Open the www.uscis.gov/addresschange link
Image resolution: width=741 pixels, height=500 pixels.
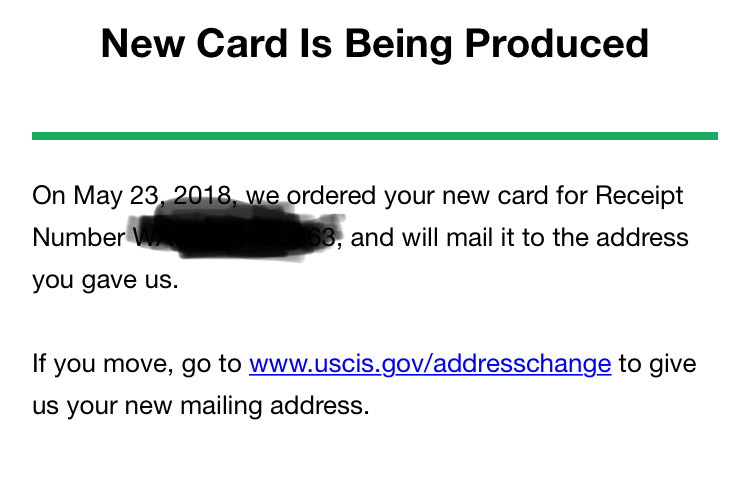coord(429,364)
